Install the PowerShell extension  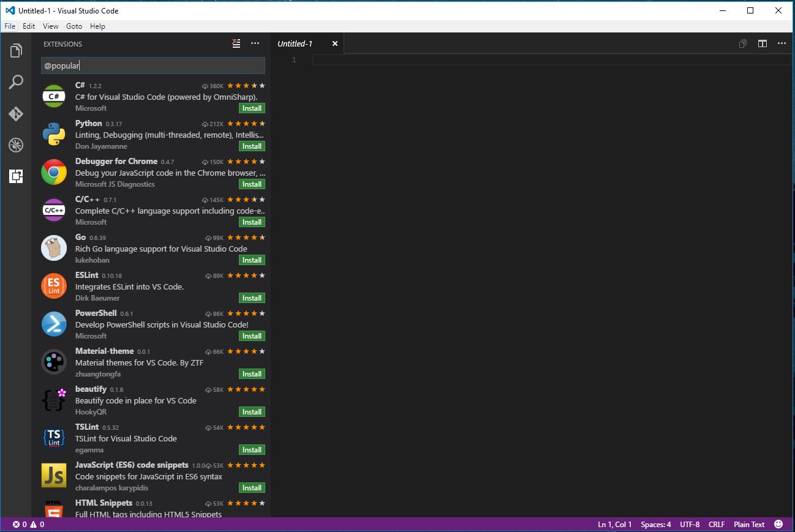[x=252, y=336]
